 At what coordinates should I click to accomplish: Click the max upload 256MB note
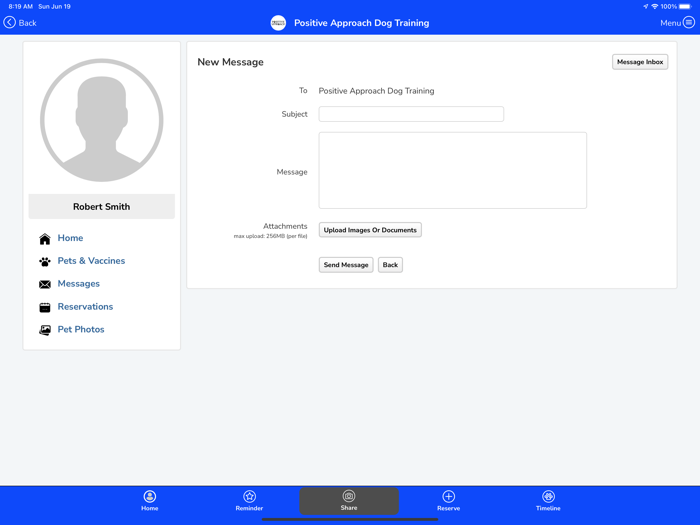tap(271, 236)
